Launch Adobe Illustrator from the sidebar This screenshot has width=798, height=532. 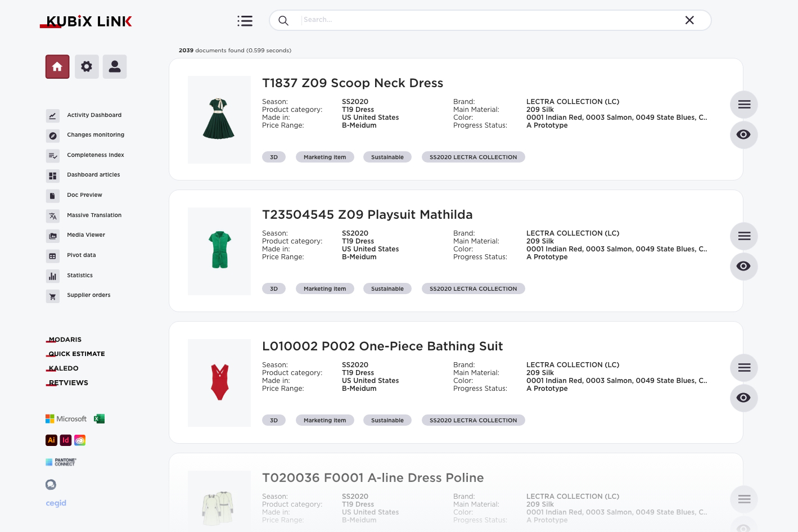51,440
